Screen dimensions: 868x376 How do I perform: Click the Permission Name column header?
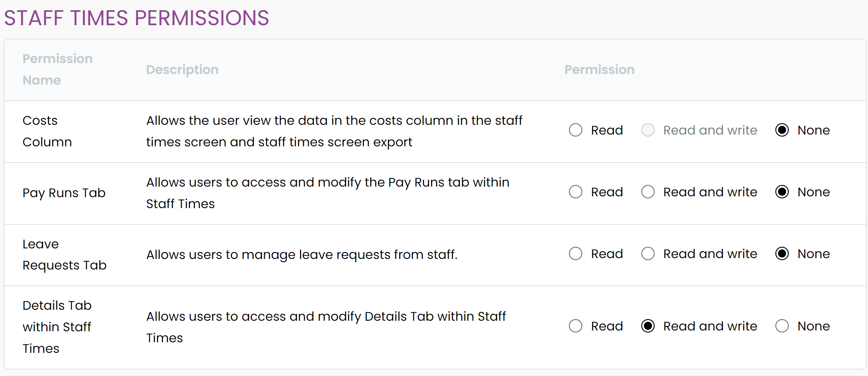[x=58, y=70]
